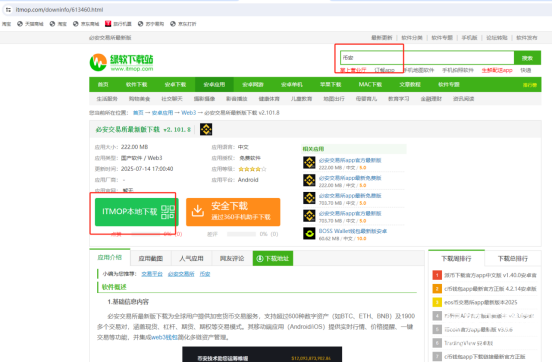The height and width of the screenshot is (362, 553).
Task: Open the third related Binance app icon 703.70 MB
Action: point(309,198)
